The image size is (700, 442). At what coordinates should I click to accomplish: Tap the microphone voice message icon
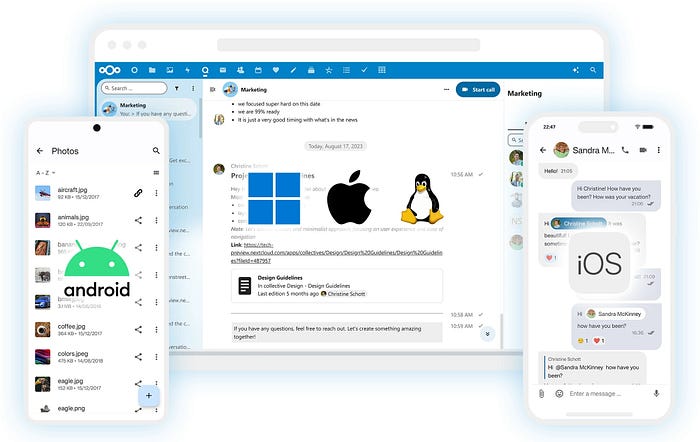[656, 394]
